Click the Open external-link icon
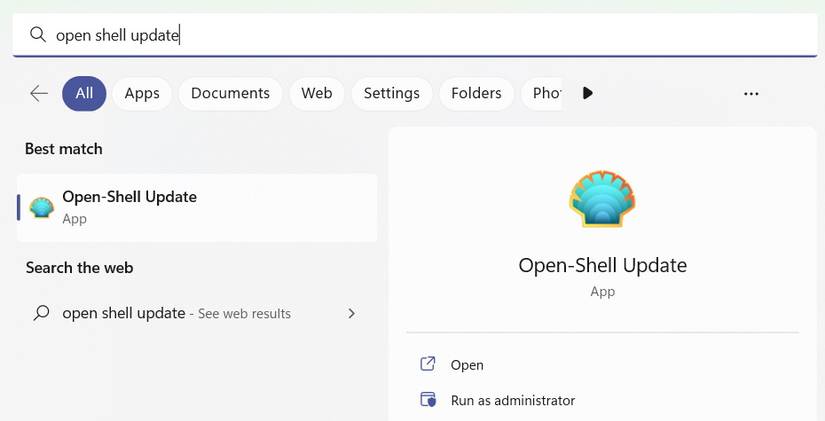 coord(428,364)
